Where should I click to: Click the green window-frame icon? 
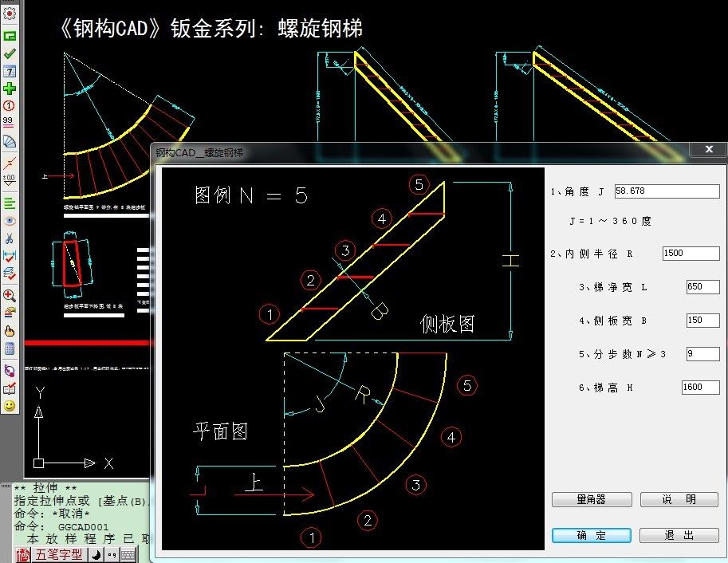pyautogui.click(x=10, y=35)
